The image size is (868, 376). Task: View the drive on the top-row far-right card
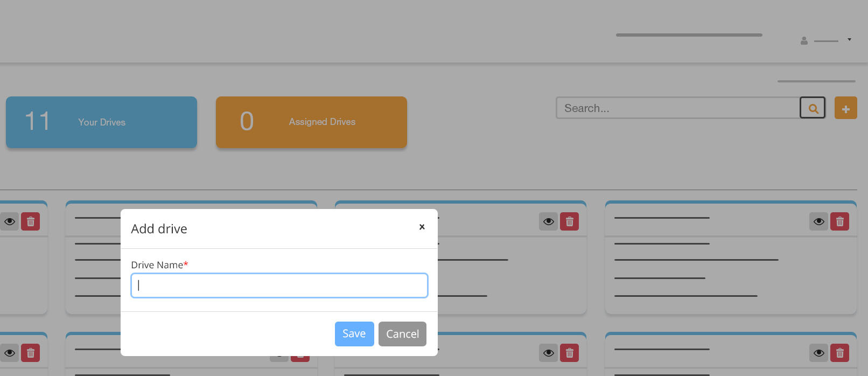(x=818, y=221)
